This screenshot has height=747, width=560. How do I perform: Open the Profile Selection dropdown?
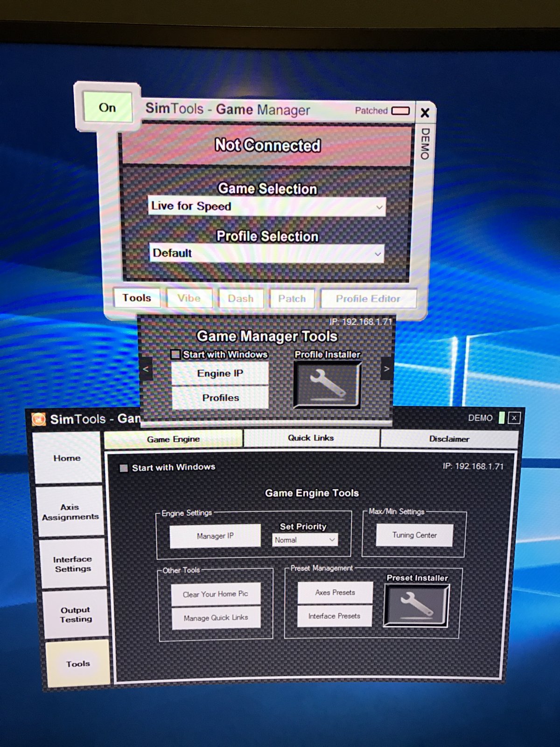(x=266, y=253)
